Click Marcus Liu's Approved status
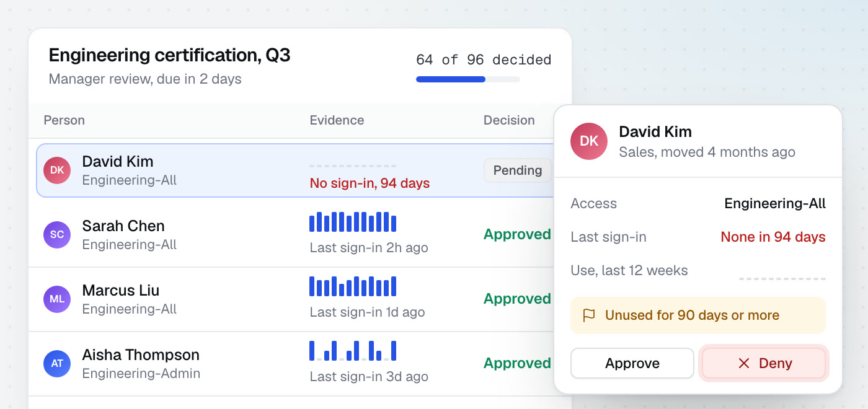Image resolution: width=868 pixels, height=409 pixels. 517,299
